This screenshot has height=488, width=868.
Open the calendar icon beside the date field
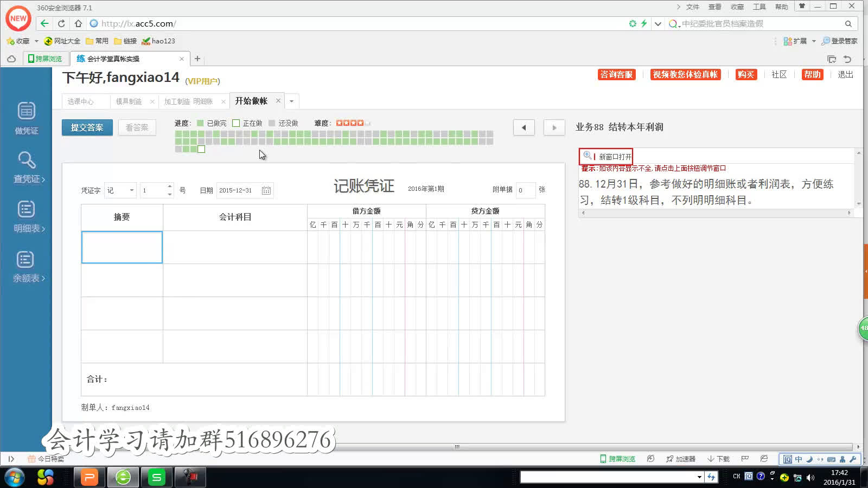tap(266, 190)
